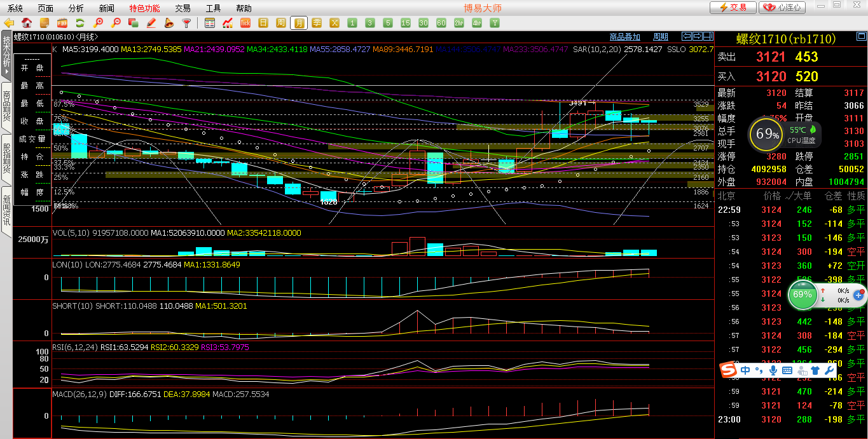
Task: Click the lightning 交易 button at top right
Action: pyautogui.click(x=733, y=8)
